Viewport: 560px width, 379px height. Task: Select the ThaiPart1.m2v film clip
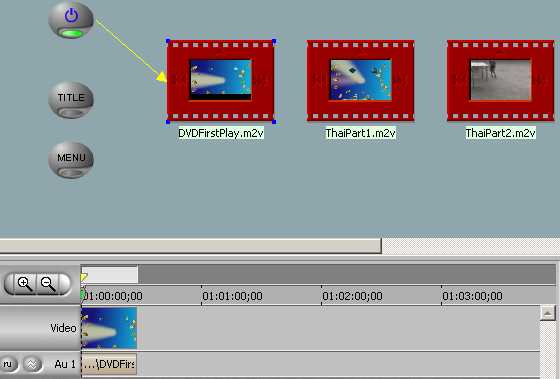(x=361, y=81)
